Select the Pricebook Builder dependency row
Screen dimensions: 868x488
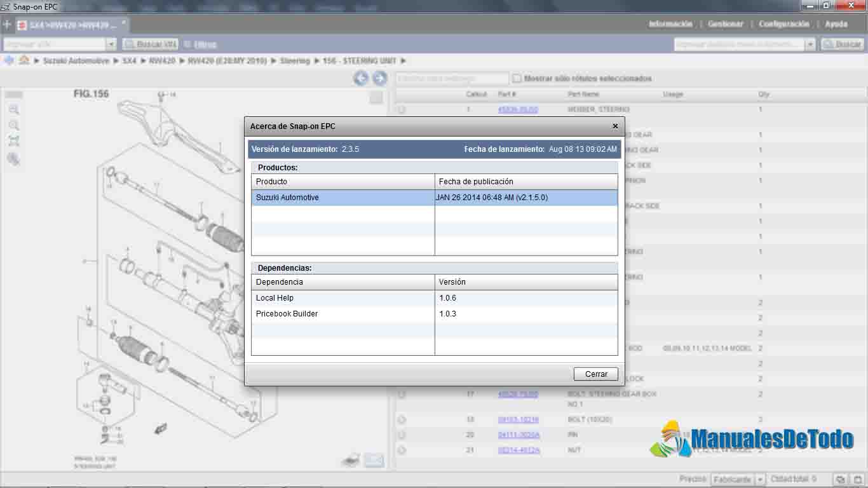[x=435, y=314]
